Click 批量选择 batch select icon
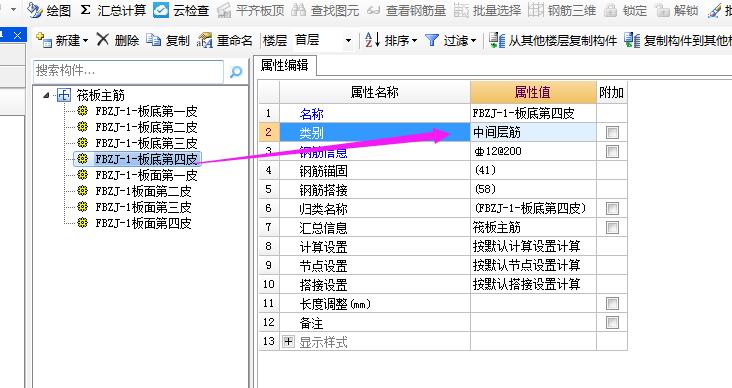Viewport: 732px width, 388px height. [x=461, y=10]
